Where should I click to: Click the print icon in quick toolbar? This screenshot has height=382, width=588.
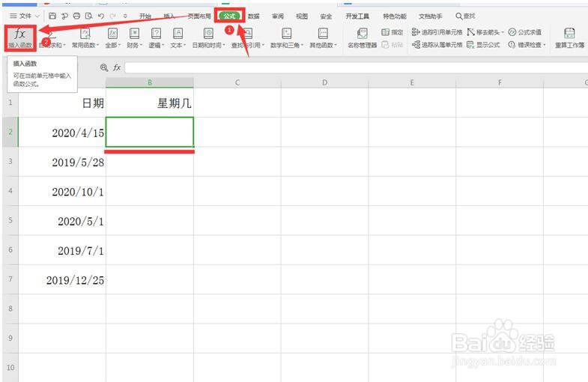[76, 16]
